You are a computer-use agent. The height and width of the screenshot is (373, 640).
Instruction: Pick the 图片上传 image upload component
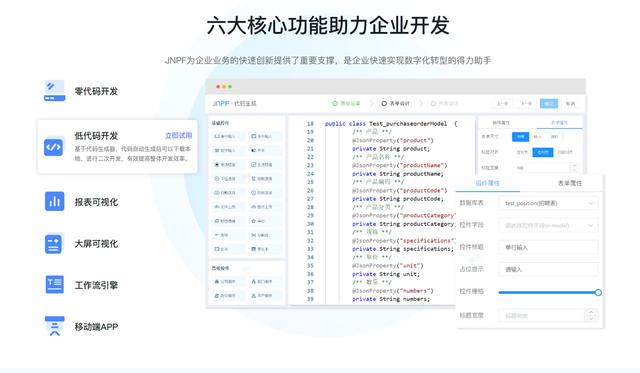(265, 207)
